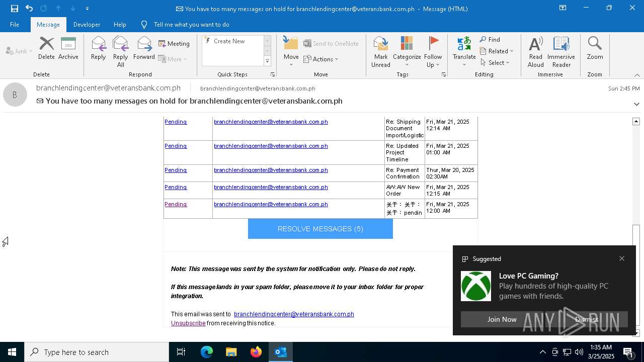644x362 pixels.
Task: Save the message with the floppy icon
Action: (x=15, y=9)
